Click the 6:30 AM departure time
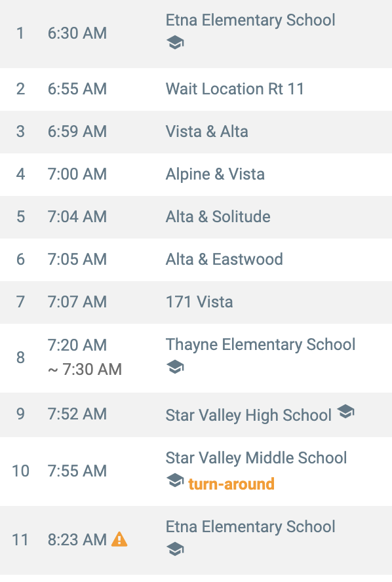The width and height of the screenshot is (392, 582). coord(77,33)
